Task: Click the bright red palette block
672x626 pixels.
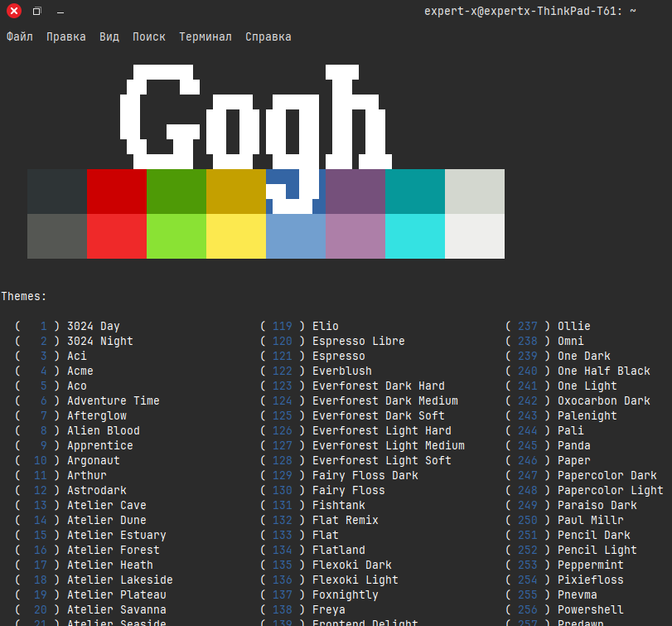Action: pos(117,236)
